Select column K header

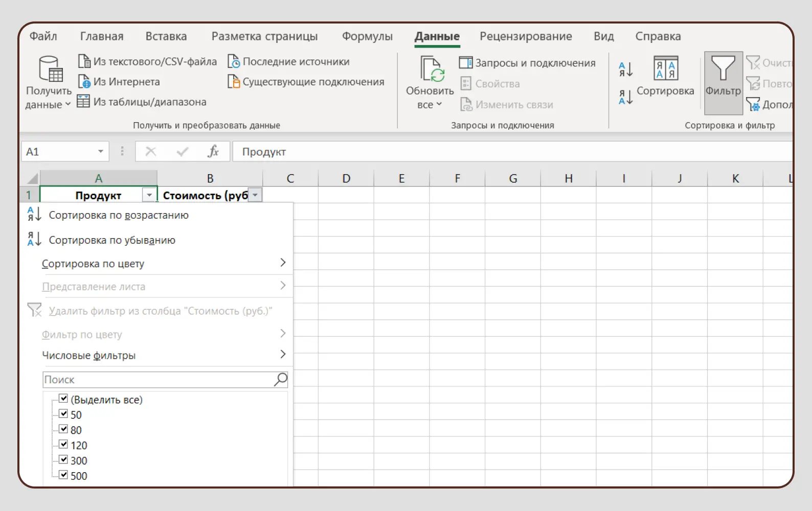click(x=735, y=178)
